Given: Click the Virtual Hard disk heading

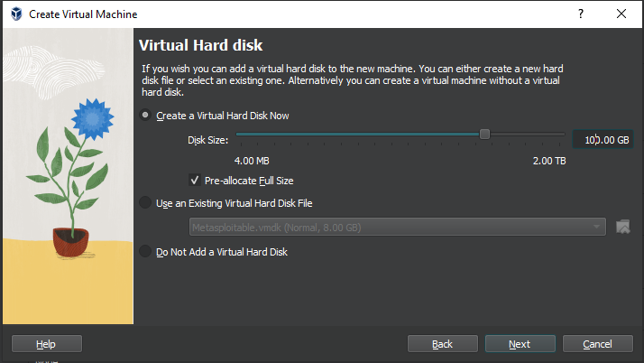Looking at the screenshot, I should click(199, 45).
